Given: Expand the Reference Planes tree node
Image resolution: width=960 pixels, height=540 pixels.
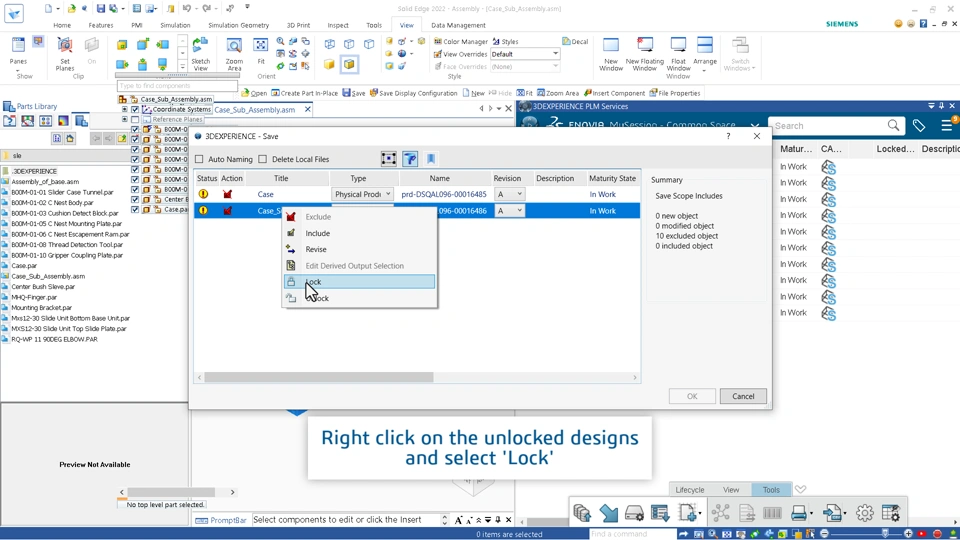Looking at the screenshot, I should tap(125, 119).
